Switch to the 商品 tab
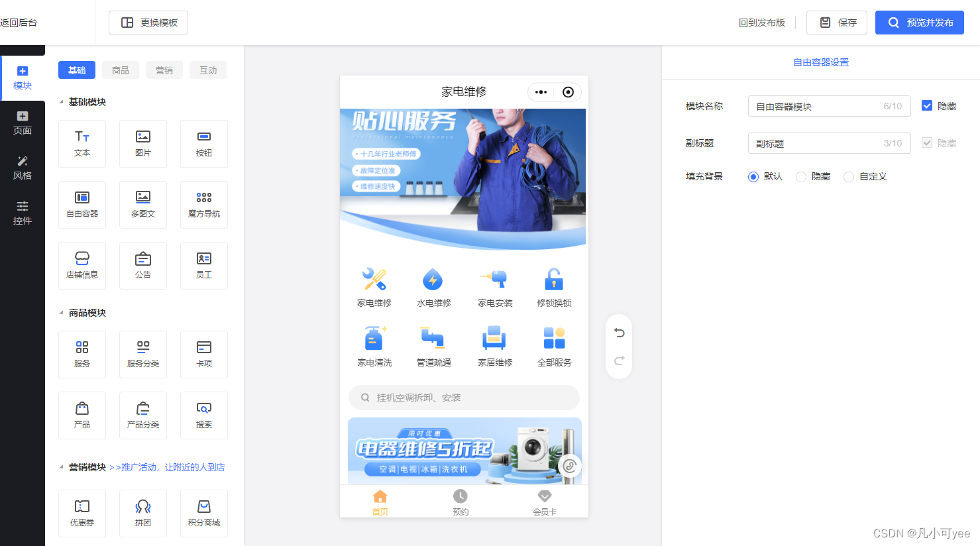980x546 pixels. point(121,70)
